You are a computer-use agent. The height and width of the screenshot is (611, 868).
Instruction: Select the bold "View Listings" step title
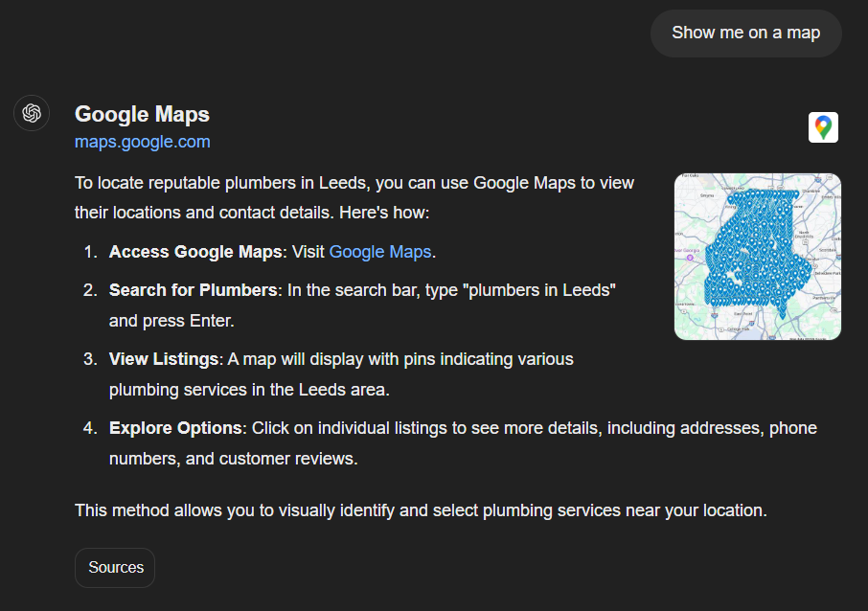(164, 359)
